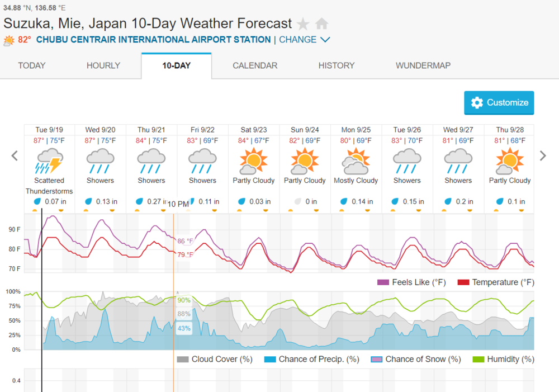The image size is (559, 392).
Task: Expand the next forecast days with the right arrow
Action: click(543, 155)
